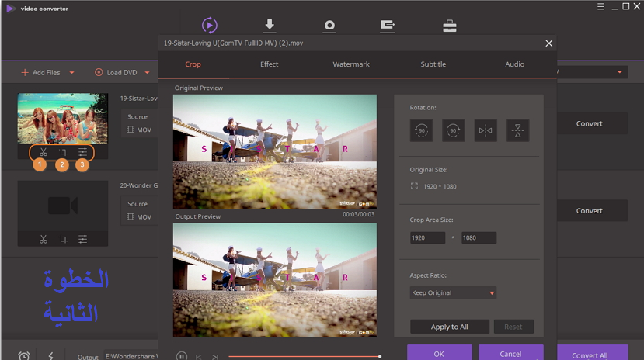Click the trim scissors icon for 20-Wonder video
644x360 pixels.
pyautogui.click(x=44, y=239)
